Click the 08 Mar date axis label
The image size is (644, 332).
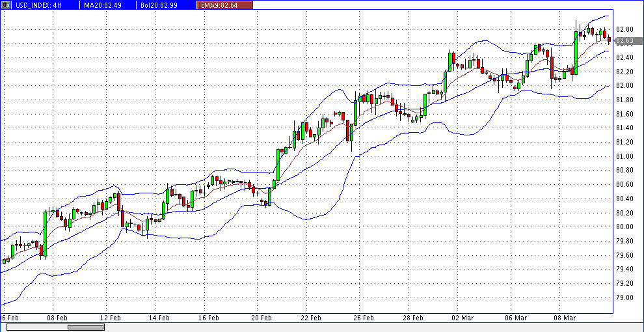point(565,318)
